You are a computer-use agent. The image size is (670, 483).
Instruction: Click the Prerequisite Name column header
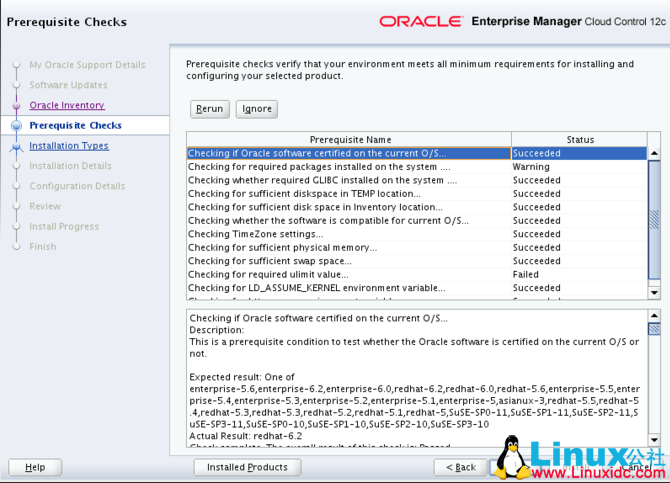tap(349, 139)
